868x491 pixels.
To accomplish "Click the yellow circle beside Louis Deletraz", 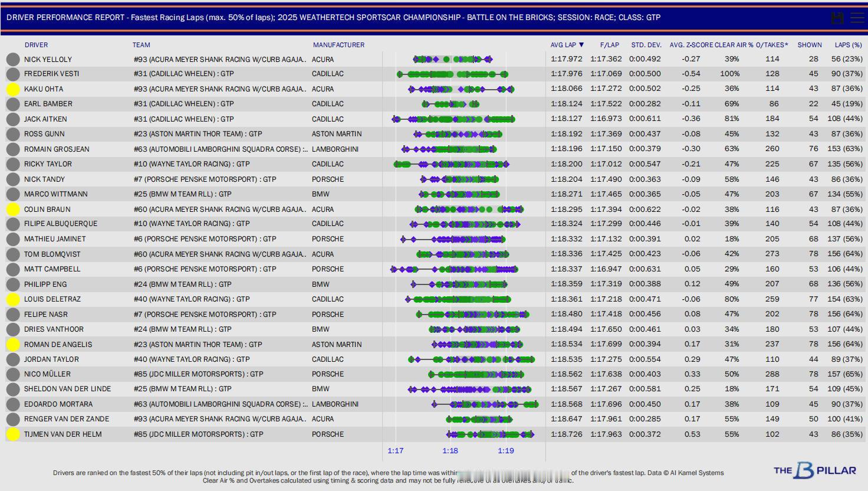I will [x=13, y=299].
